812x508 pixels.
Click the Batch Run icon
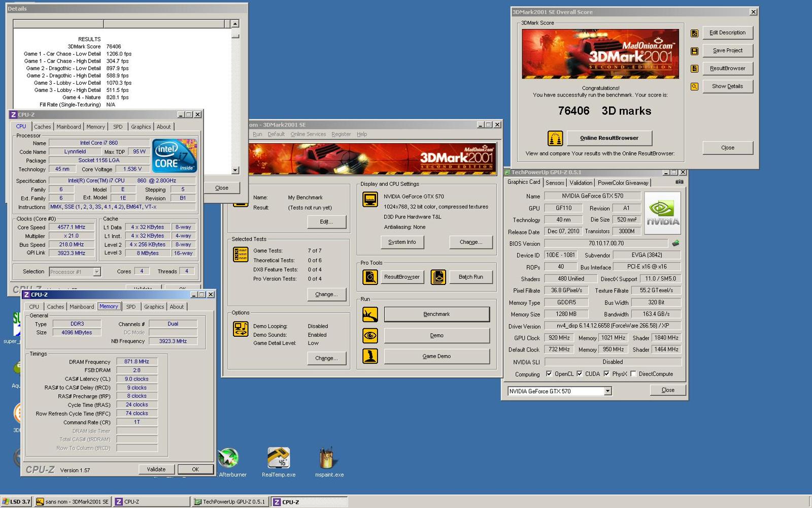click(x=438, y=277)
